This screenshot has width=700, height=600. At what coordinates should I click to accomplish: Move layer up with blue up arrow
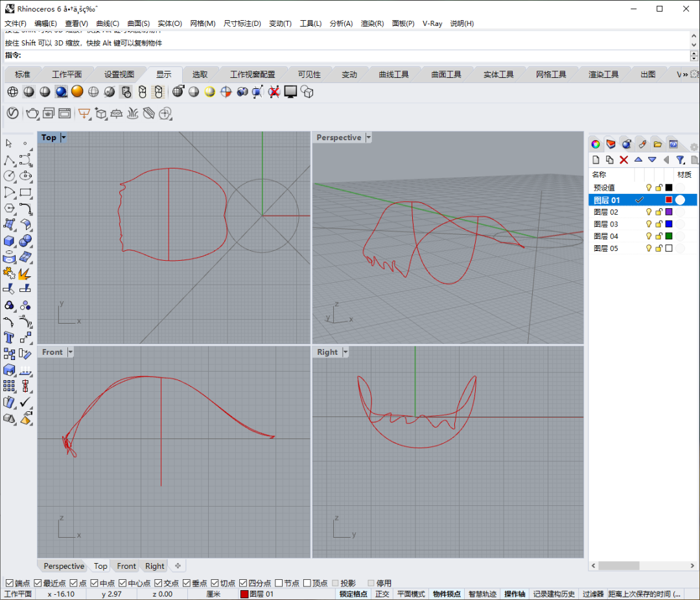(638, 160)
